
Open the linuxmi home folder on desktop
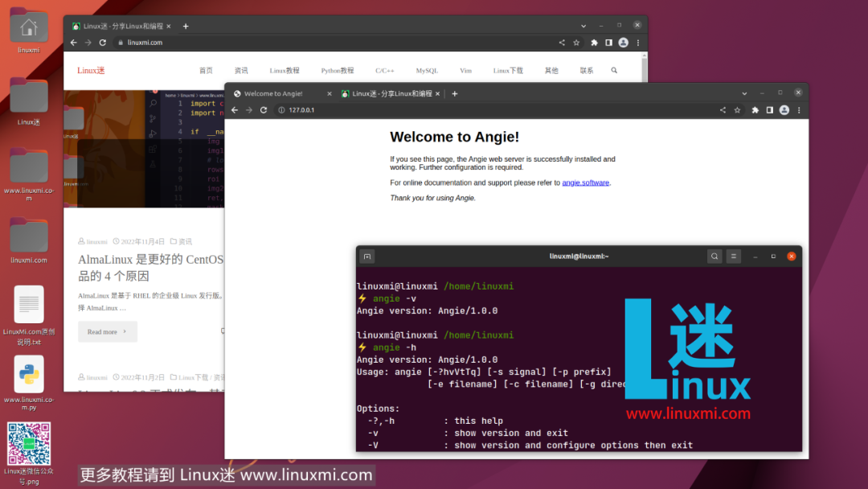tap(29, 31)
